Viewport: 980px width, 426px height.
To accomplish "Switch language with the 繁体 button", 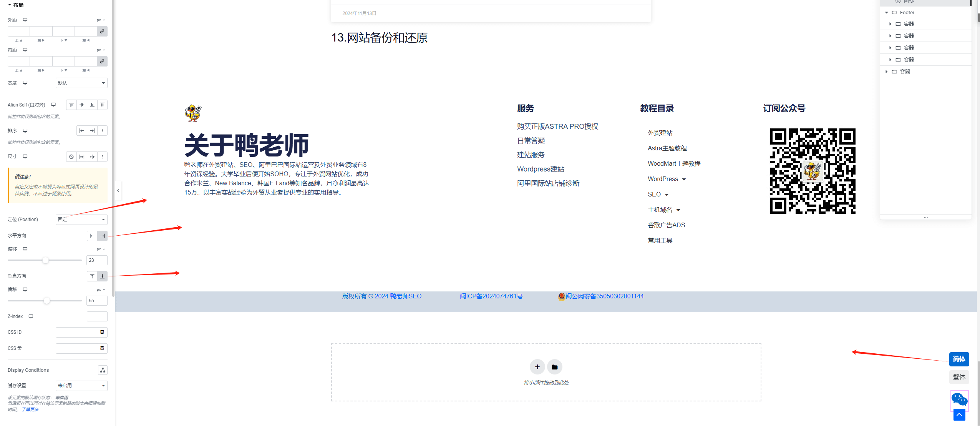I will (x=959, y=377).
